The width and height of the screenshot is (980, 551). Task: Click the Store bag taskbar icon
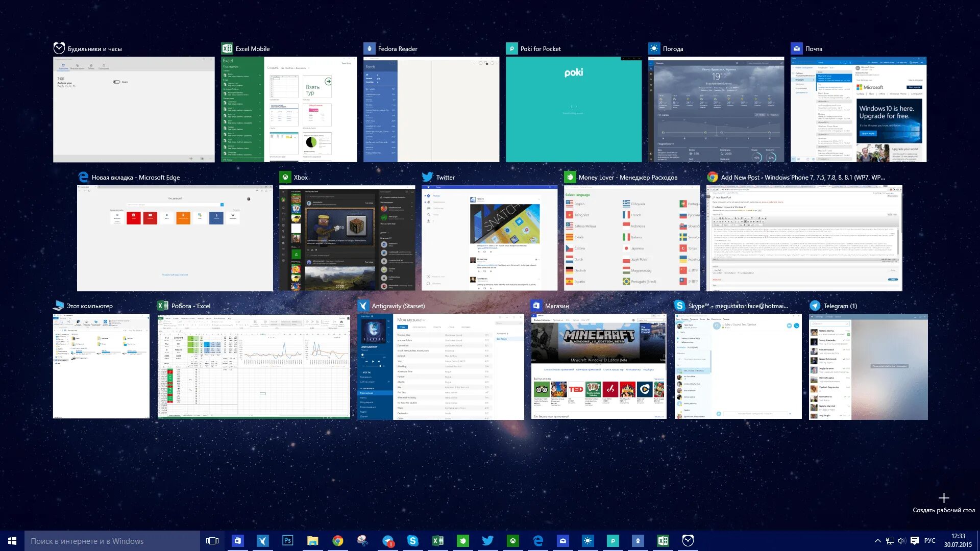[x=237, y=541]
